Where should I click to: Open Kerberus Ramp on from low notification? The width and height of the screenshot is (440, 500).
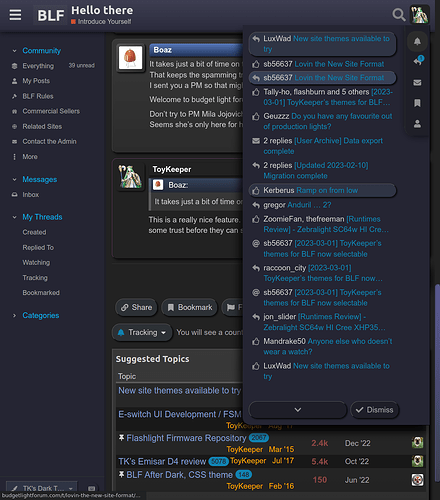tap(322, 190)
